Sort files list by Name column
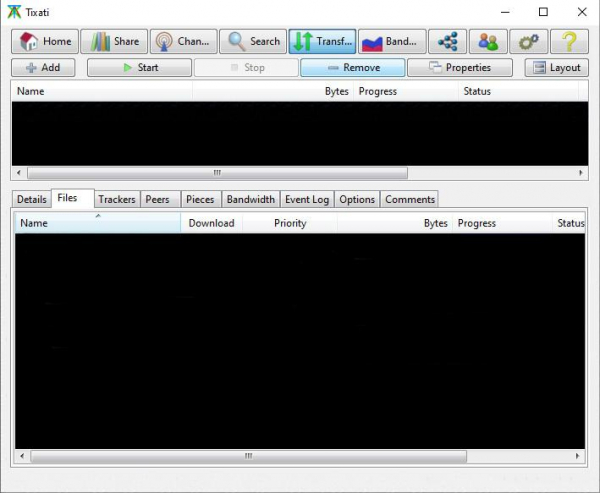The height and width of the screenshot is (493, 600). [98, 223]
